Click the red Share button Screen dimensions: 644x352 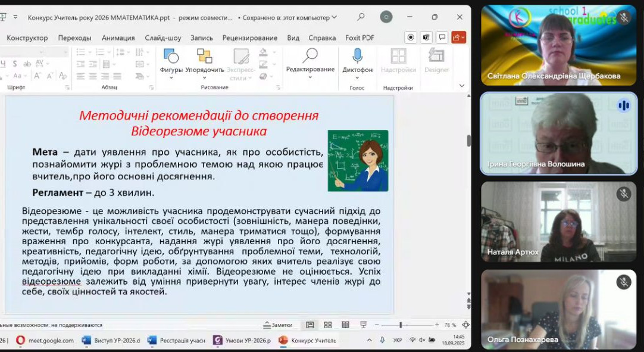coord(459,38)
